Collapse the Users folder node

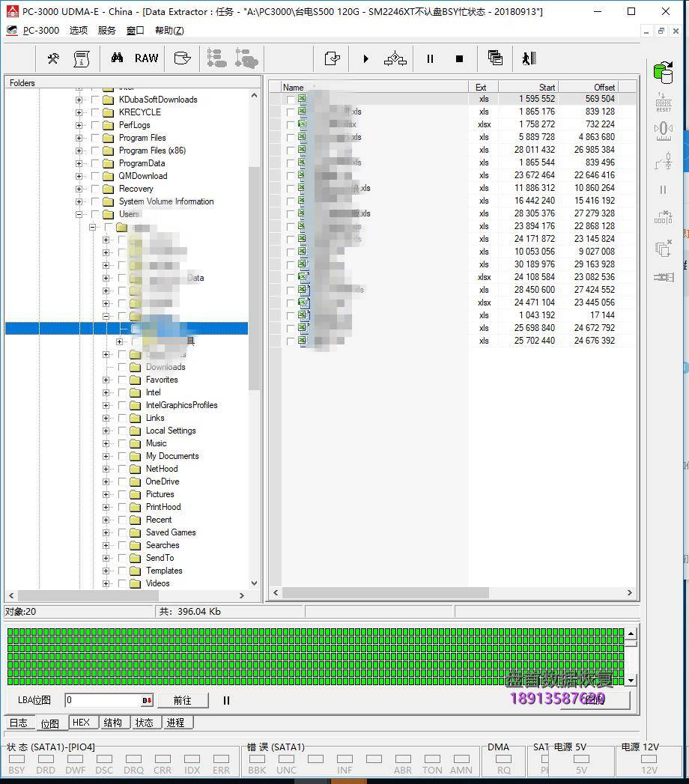pyautogui.click(x=79, y=214)
